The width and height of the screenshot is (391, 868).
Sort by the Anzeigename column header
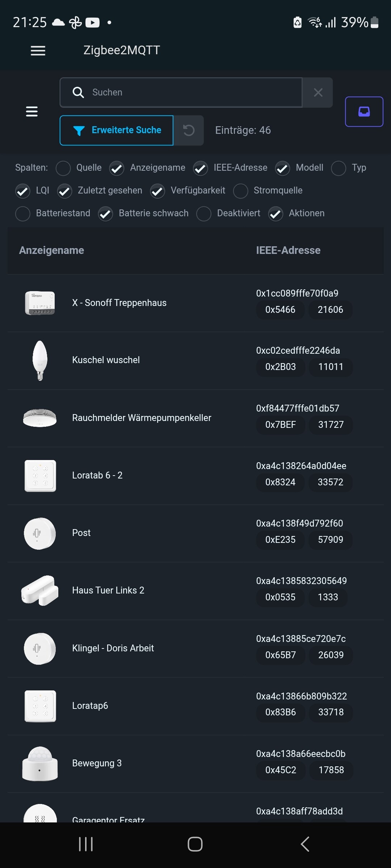51,250
